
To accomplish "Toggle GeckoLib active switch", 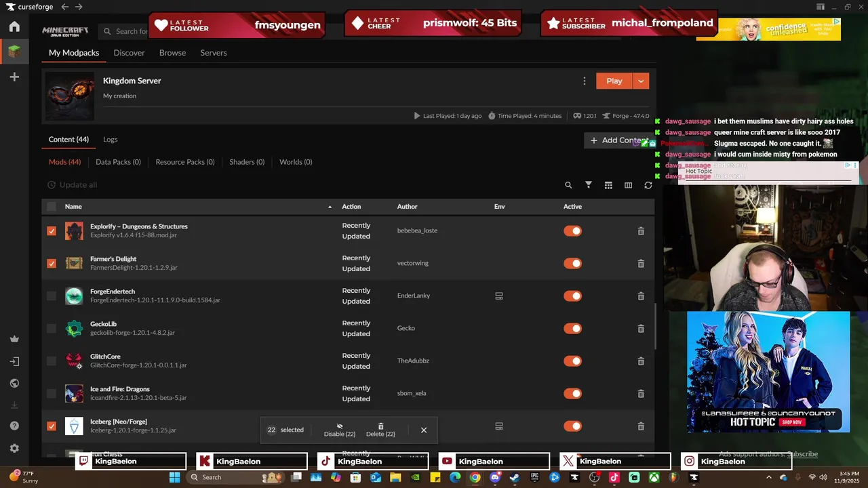I will coord(573,329).
